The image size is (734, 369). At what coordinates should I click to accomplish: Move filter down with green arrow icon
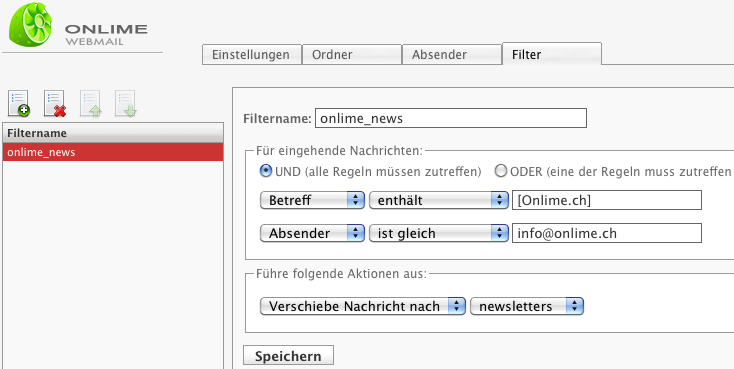pos(125,103)
